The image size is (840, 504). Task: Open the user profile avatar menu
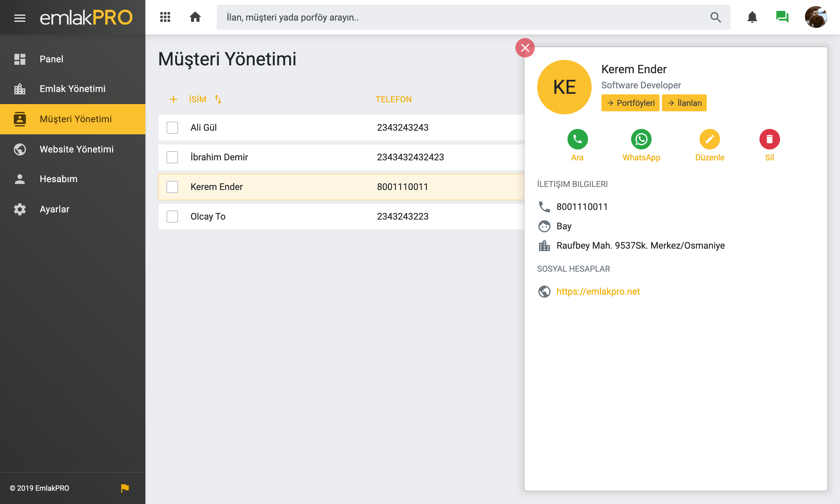point(815,17)
